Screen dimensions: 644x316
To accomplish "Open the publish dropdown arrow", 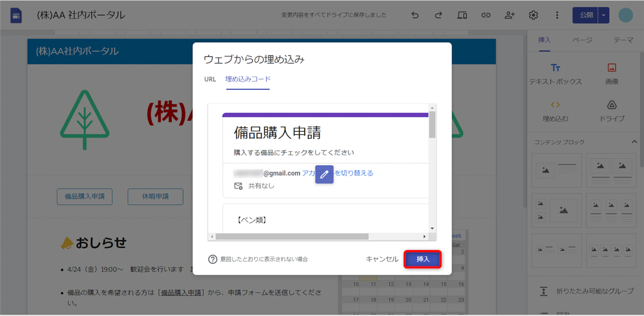I will [x=603, y=15].
